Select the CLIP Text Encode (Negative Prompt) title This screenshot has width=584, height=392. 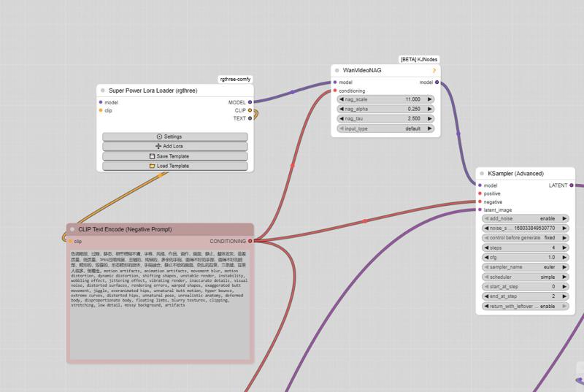pyautogui.click(x=125, y=229)
